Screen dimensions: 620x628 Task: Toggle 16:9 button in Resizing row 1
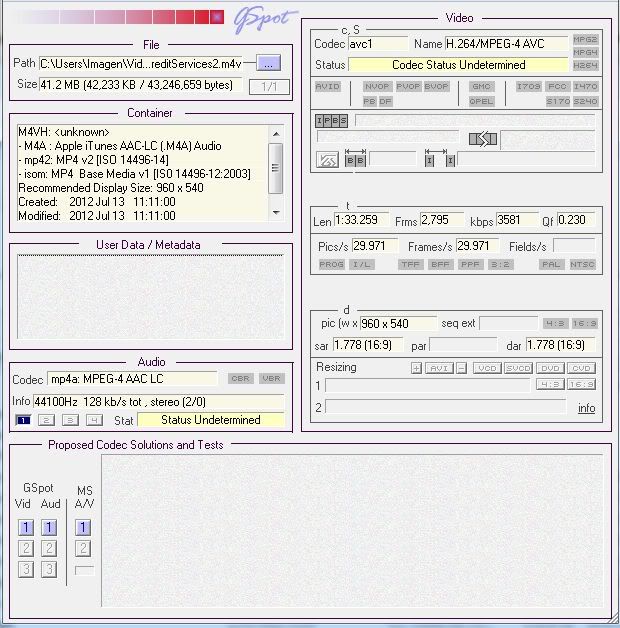coord(582,384)
